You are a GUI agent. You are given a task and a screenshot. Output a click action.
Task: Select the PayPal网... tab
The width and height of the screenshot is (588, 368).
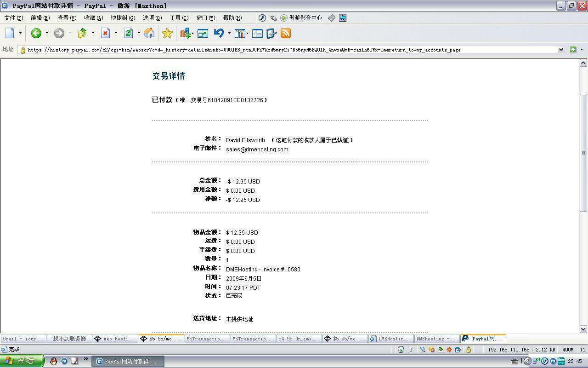[x=483, y=339]
